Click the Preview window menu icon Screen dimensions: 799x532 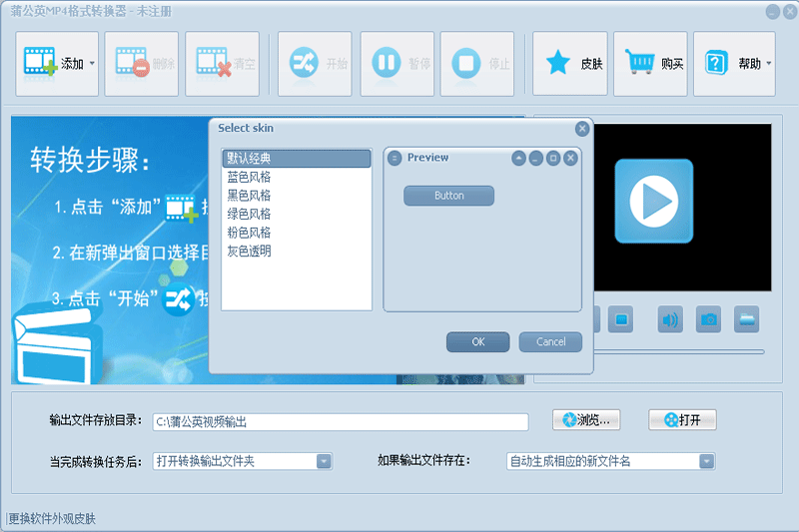tap(395, 159)
